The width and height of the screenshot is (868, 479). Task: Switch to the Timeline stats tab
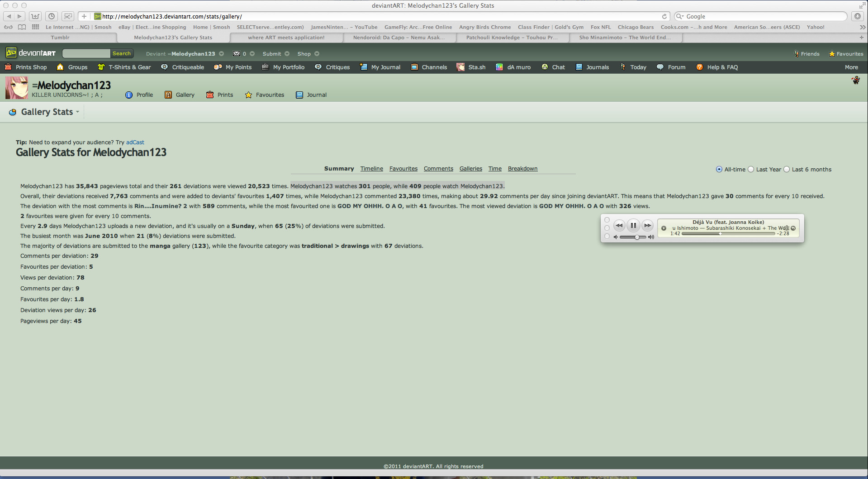pos(372,169)
